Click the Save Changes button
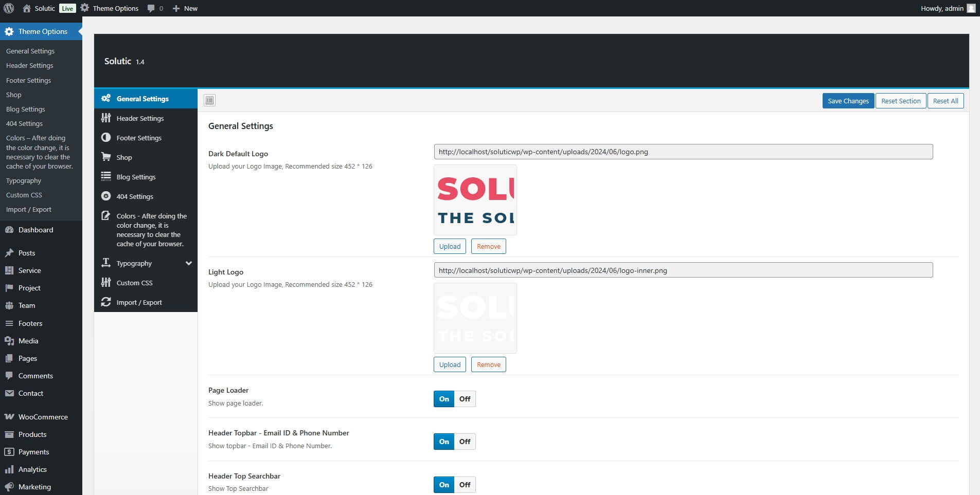 848,101
